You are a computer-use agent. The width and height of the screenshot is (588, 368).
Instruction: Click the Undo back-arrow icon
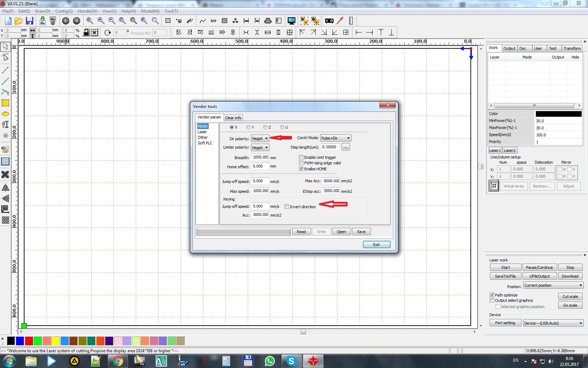[65, 21]
